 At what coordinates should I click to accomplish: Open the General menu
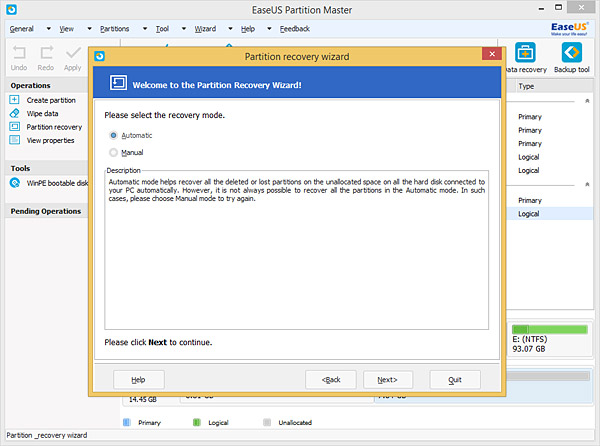(x=22, y=29)
